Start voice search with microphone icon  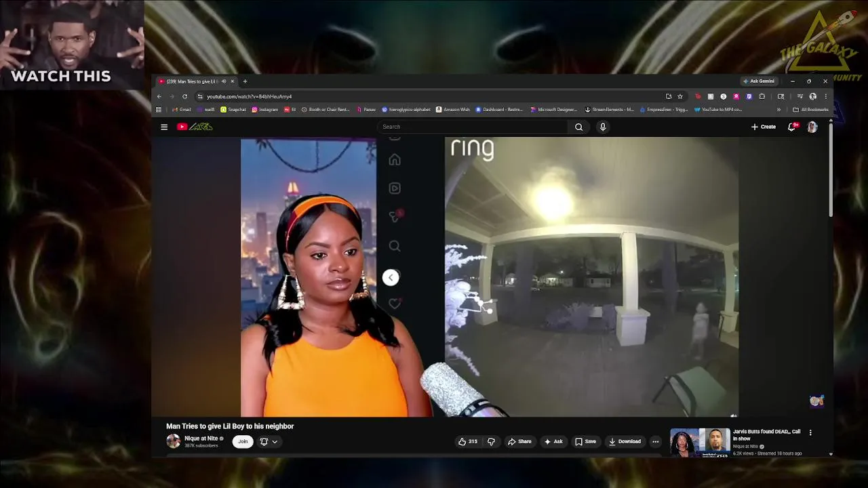[602, 127]
